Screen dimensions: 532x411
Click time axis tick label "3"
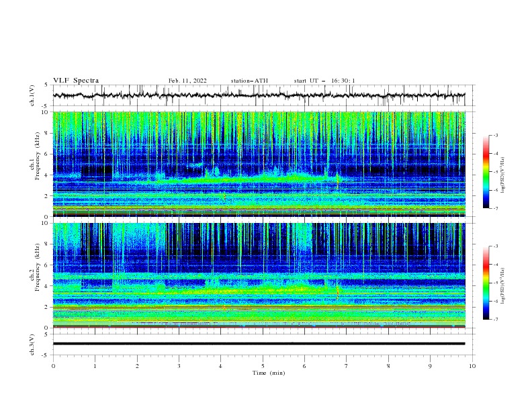coord(179,366)
